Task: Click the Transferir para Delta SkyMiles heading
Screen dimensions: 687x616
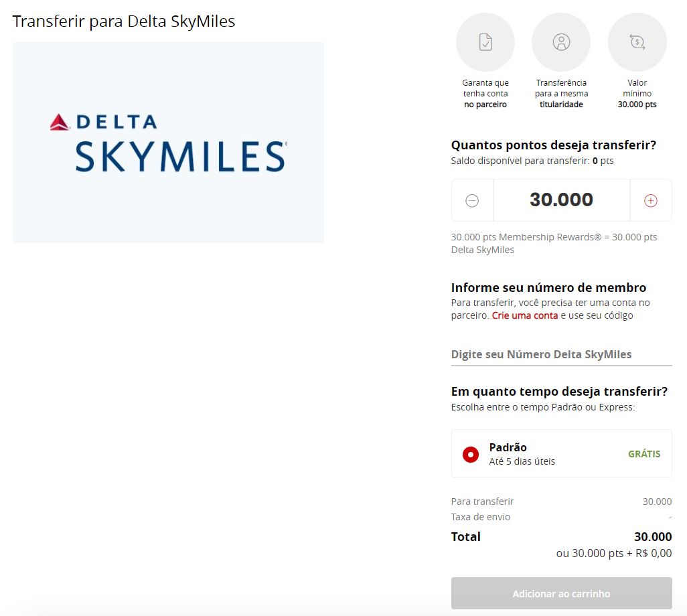Action: click(x=124, y=21)
